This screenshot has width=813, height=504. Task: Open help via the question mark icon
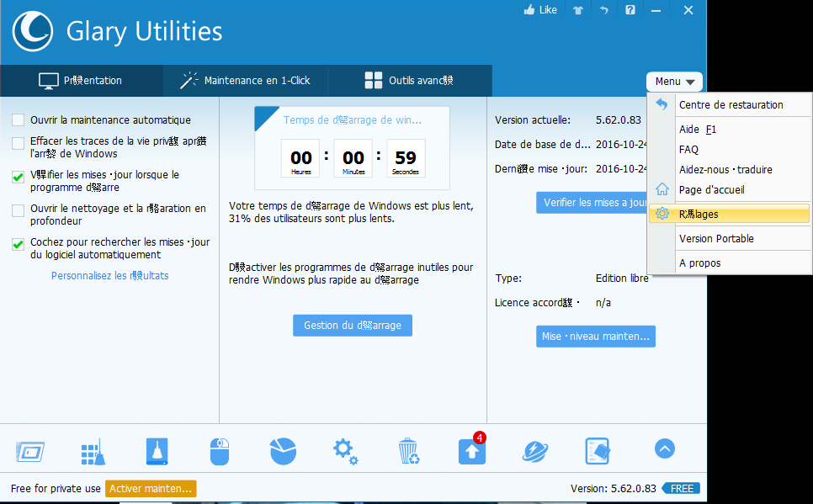click(x=630, y=10)
